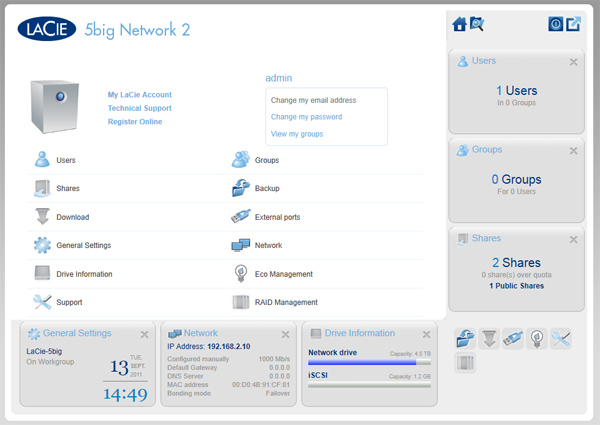Open the External ports USB icon

[241, 216]
